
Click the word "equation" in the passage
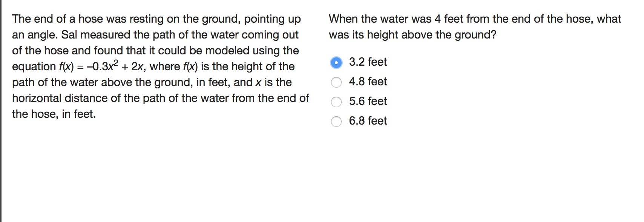click(34, 66)
